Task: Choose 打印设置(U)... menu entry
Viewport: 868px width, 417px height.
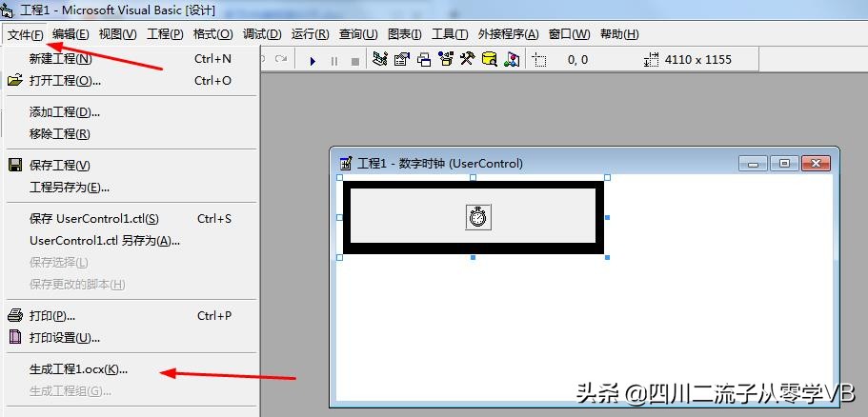Action: [x=131, y=337]
